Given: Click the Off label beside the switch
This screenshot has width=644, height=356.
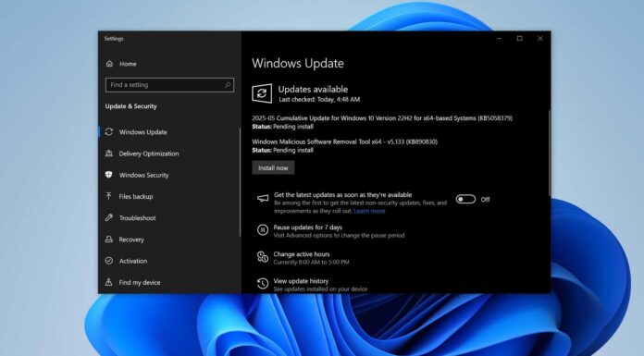Looking at the screenshot, I should point(485,200).
